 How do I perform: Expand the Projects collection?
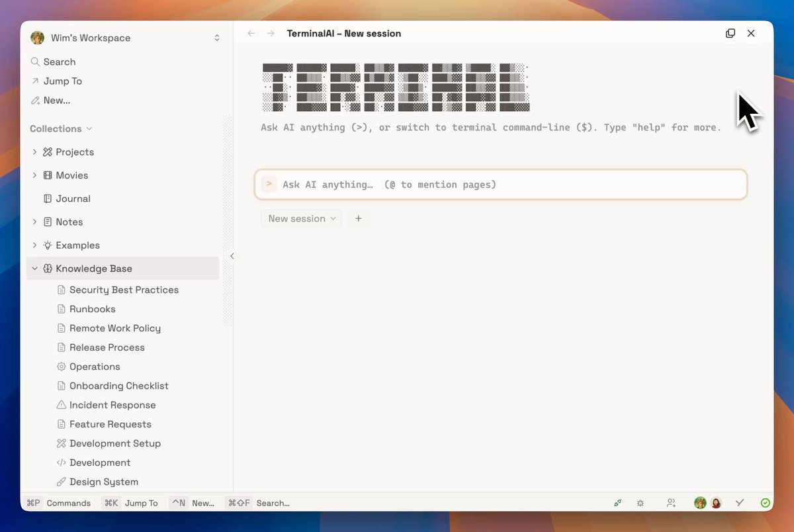35,152
